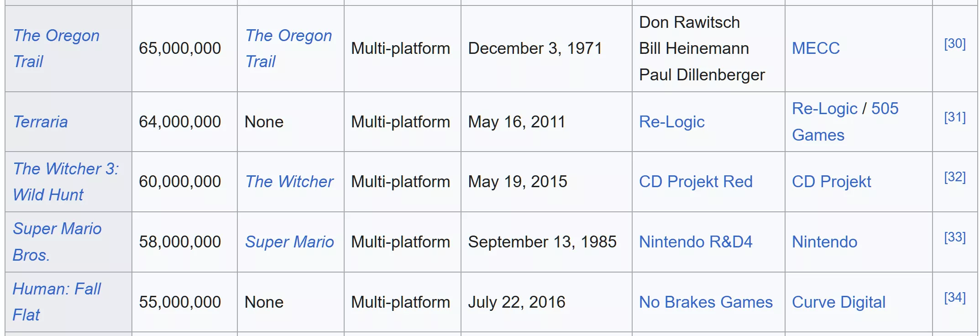The height and width of the screenshot is (336, 980).
Task: Open the Nintendo R&D4 developer link
Action: (x=696, y=242)
